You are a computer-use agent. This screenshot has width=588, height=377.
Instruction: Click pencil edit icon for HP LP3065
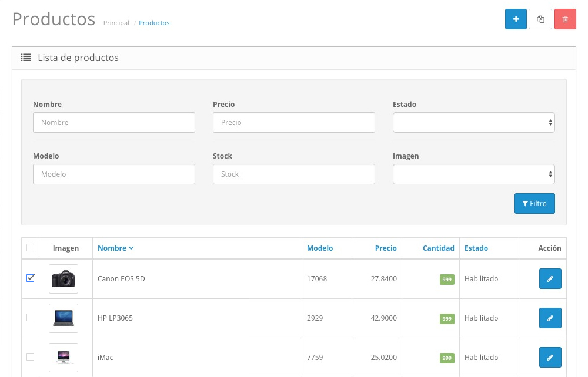tap(550, 318)
